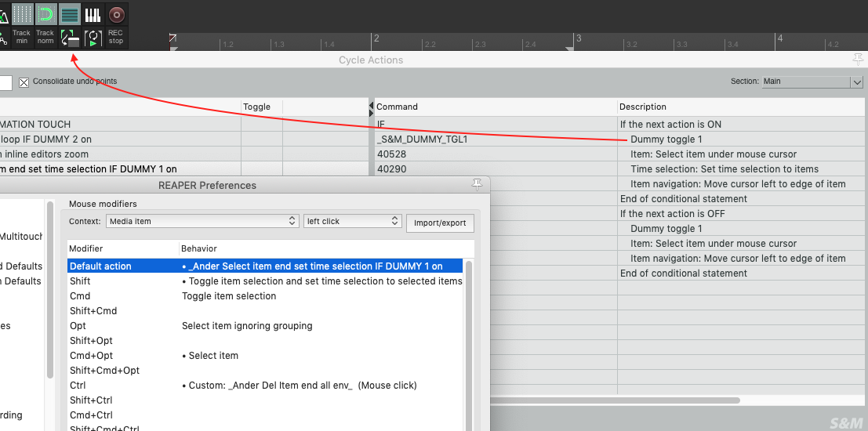
Task: Select the IF command cell
Action: pyautogui.click(x=496, y=125)
